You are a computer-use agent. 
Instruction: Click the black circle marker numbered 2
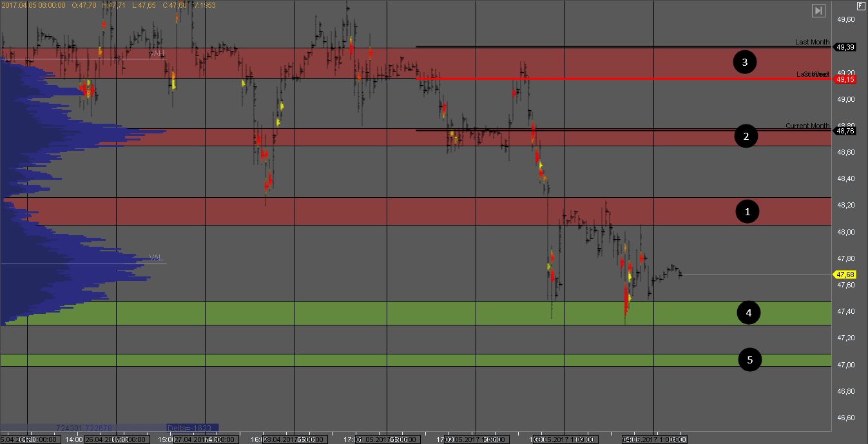pos(746,137)
